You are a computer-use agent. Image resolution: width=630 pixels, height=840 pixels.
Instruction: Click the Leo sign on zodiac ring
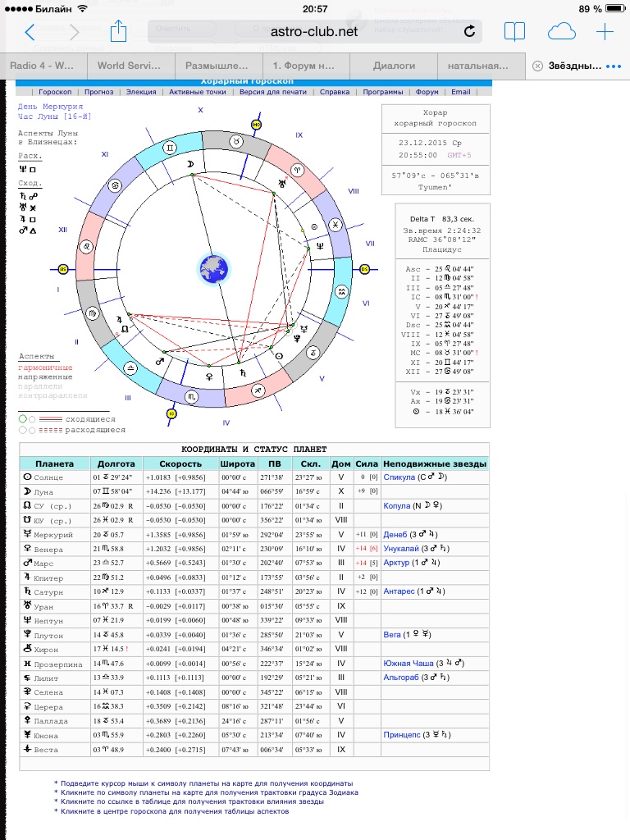tap(86, 247)
